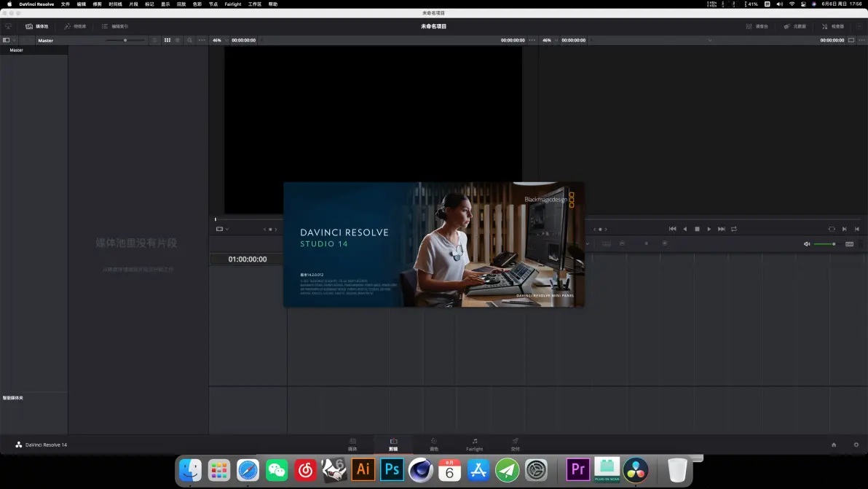Open Photoshop from the Dock
Viewport: 868px width, 489px height.
392,469
